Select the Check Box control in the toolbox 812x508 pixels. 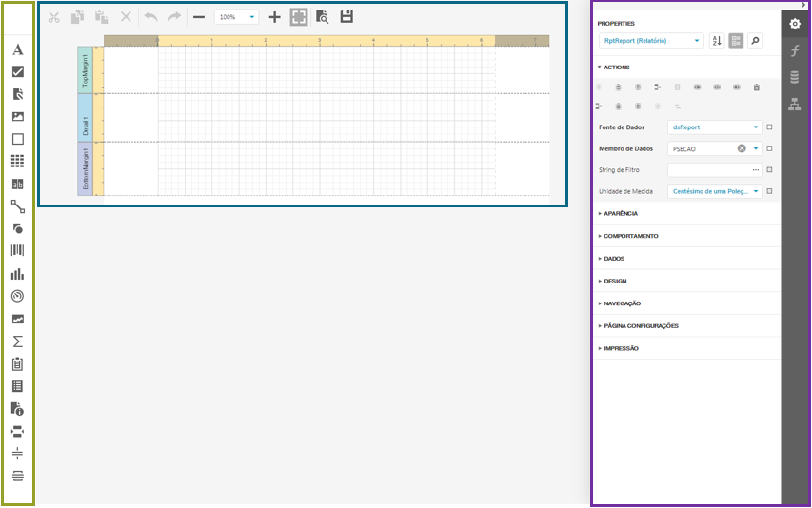[x=17, y=72]
